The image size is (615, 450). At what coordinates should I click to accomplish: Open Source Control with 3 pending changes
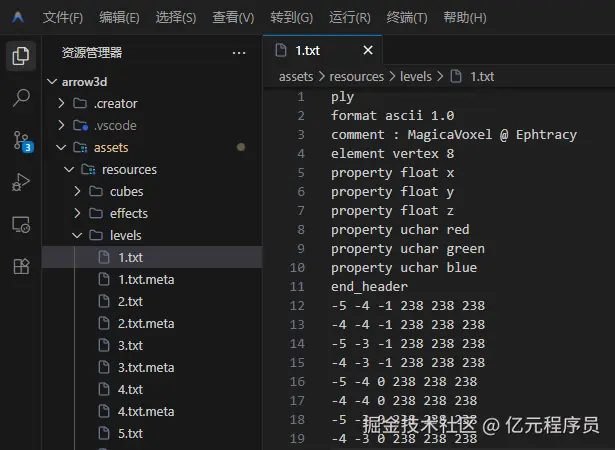23,140
